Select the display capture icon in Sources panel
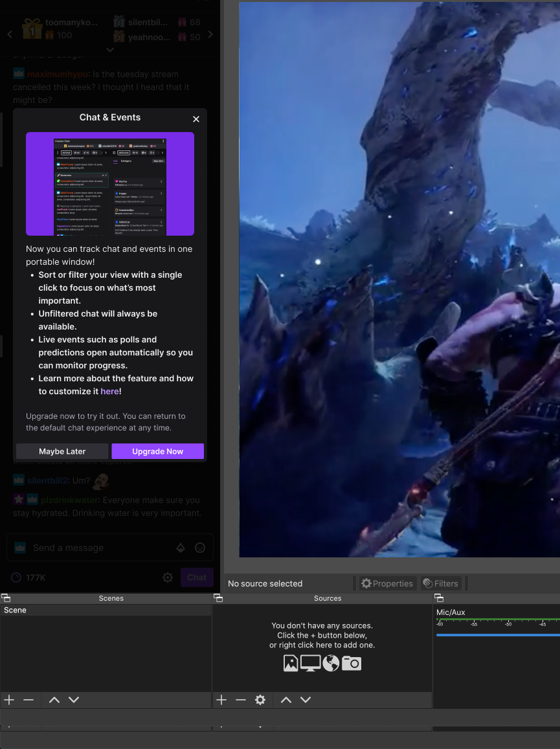Screen dimensions: 560x749 pyautogui.click(x=310, y=663)
